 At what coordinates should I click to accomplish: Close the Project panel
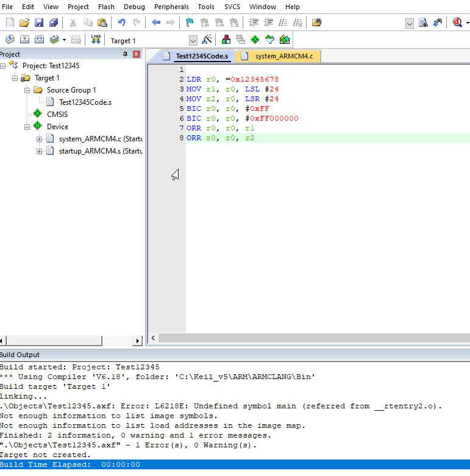click(137, 54)
